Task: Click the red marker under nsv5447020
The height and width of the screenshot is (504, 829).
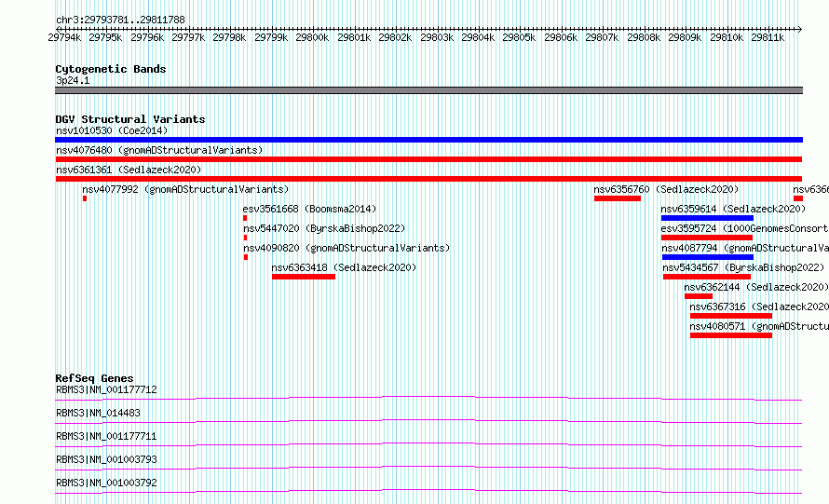Action: tap(245, 238)
